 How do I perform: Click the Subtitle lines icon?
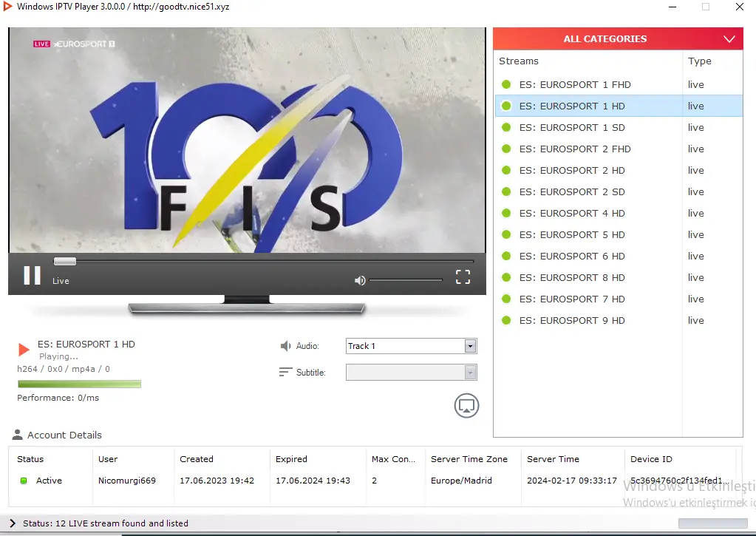[285, 372]
